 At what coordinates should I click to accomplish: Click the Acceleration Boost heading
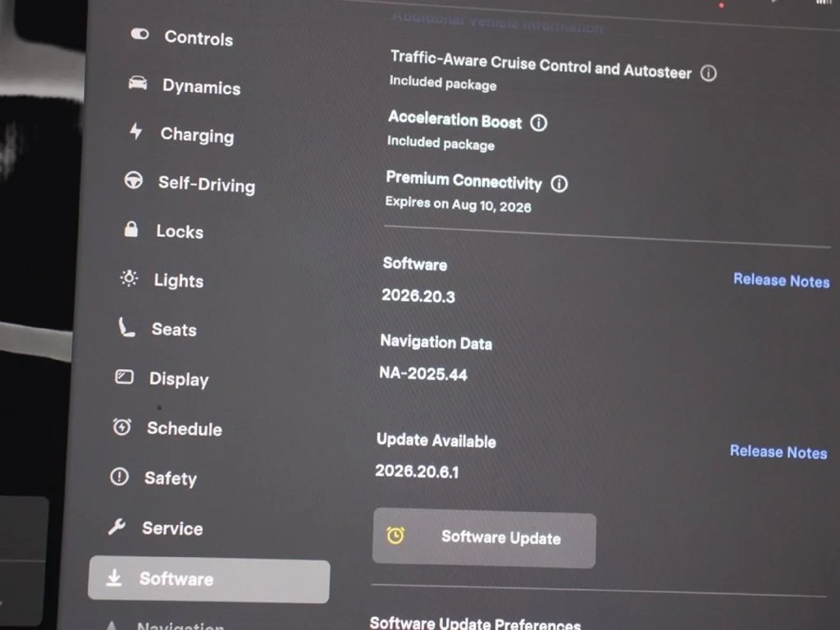pyautogui.click(x=454, y=120)
